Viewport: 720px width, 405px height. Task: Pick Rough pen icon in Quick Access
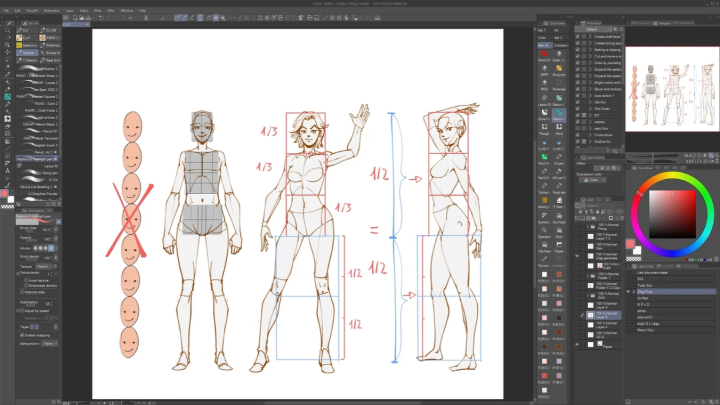point(559,186)
